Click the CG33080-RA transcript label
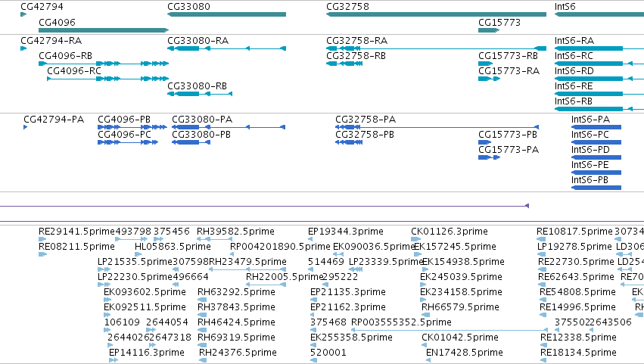The width and height of the screenshot is (644, 364). [198, 41]
